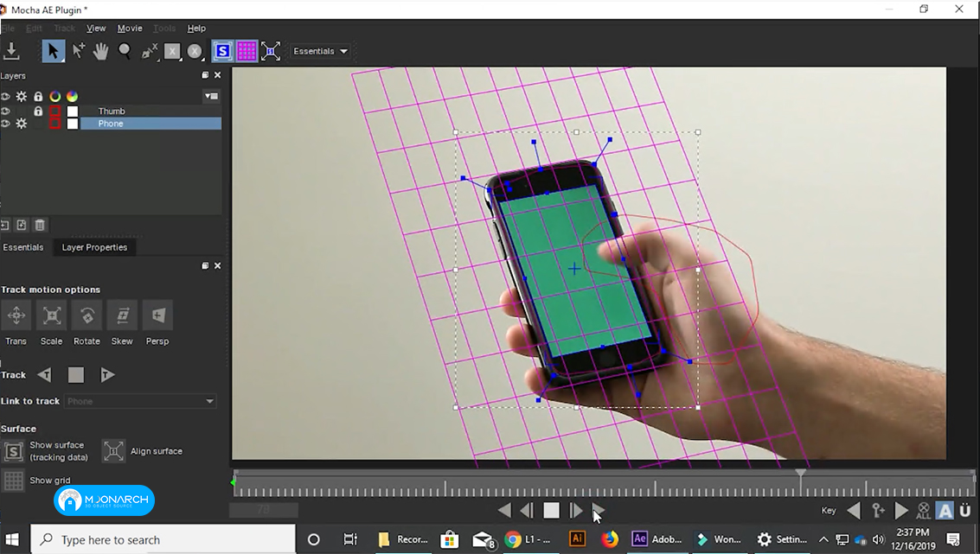Unlock the Thumb layer
Viewport: 980px width, 554px height.
point(38,111)
